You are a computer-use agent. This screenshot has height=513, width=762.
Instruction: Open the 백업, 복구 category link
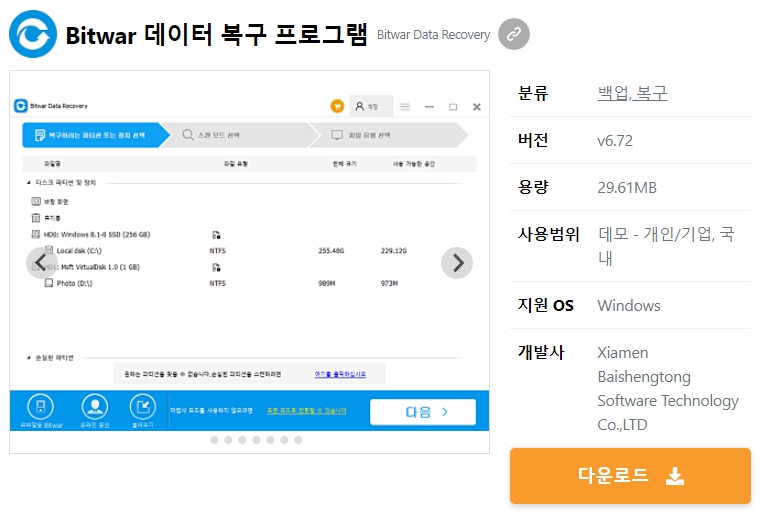click(632, 93)
